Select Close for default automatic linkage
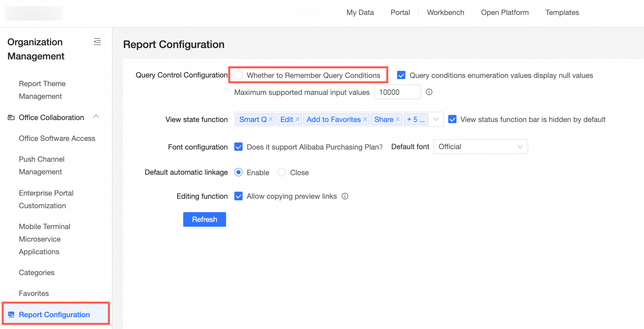 tap(282, 172)
